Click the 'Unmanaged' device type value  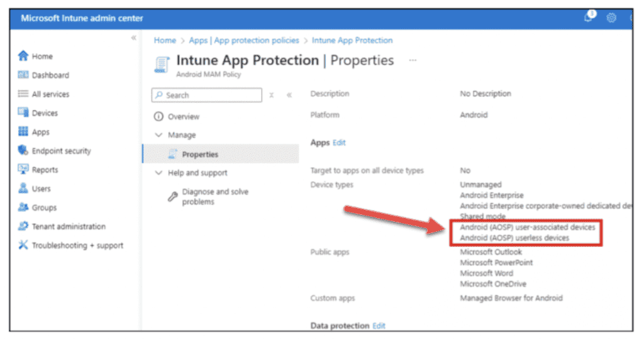480,185
